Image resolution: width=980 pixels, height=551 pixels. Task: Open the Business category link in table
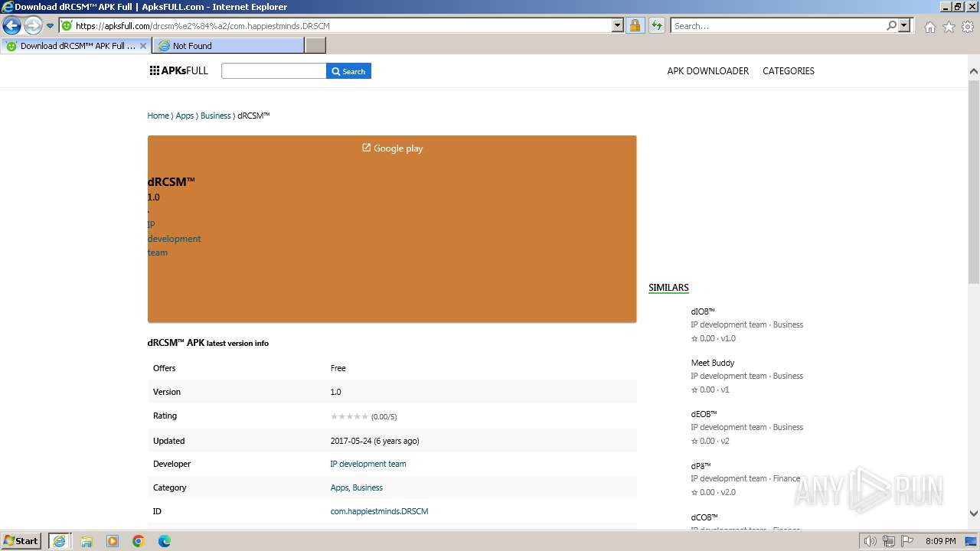pyautogui.click(x=367, y=487)
